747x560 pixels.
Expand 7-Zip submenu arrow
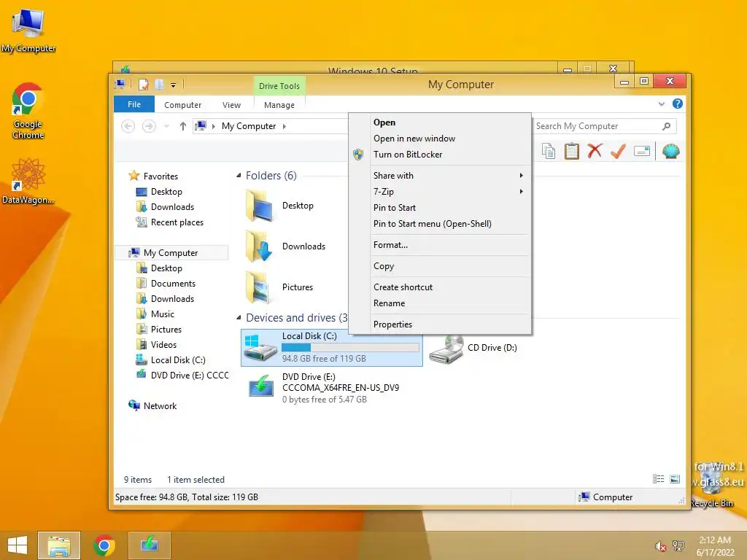(x=522, y=192)
